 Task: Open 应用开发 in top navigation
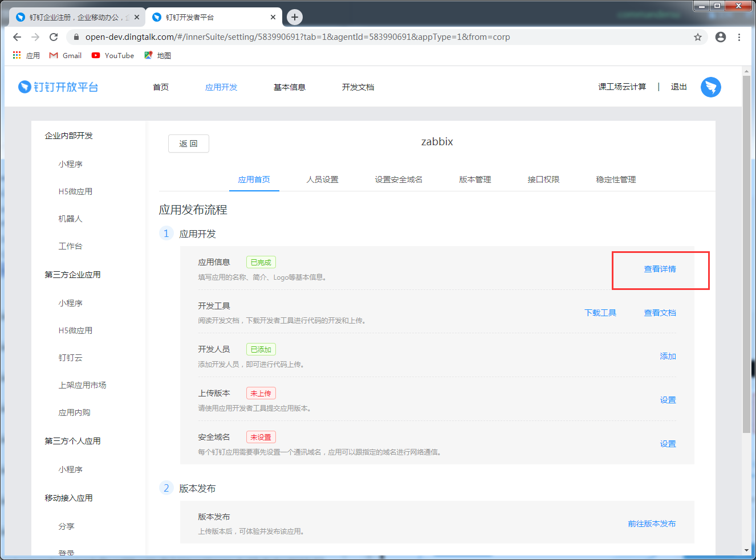221,87
